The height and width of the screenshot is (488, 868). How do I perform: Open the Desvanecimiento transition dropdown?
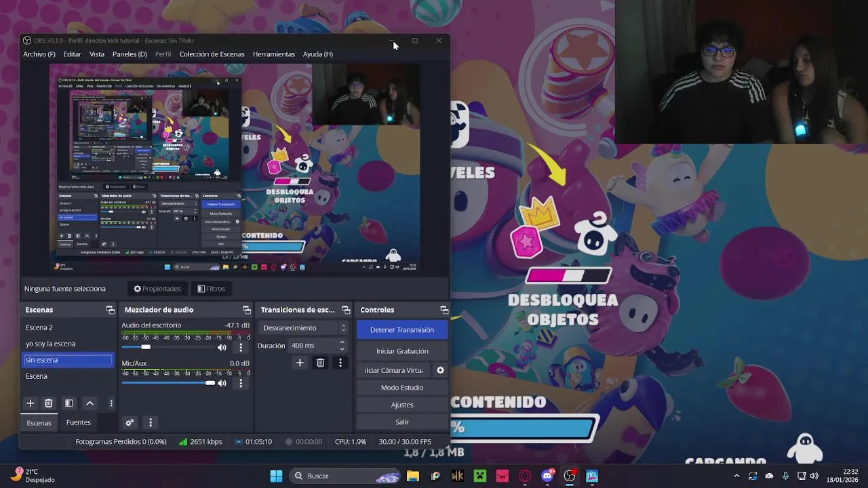tap(304, 328)
